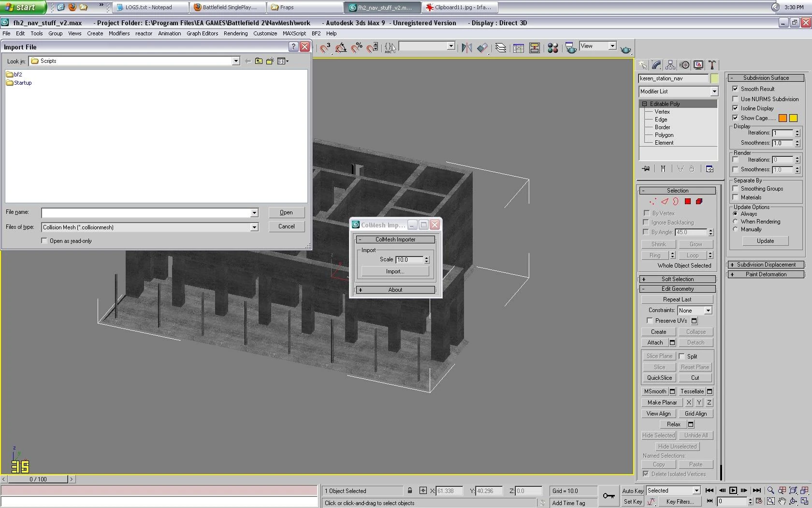The width and height of the screenshot is (812, 508).
Task: Click the Quick Render teapot icon
Action: point(625,49)
